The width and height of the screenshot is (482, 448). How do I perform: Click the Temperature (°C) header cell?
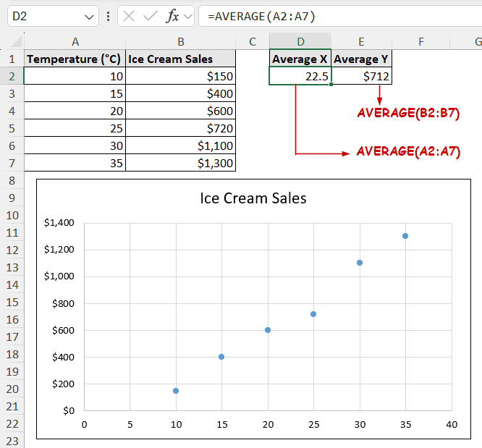coord(75,59)
